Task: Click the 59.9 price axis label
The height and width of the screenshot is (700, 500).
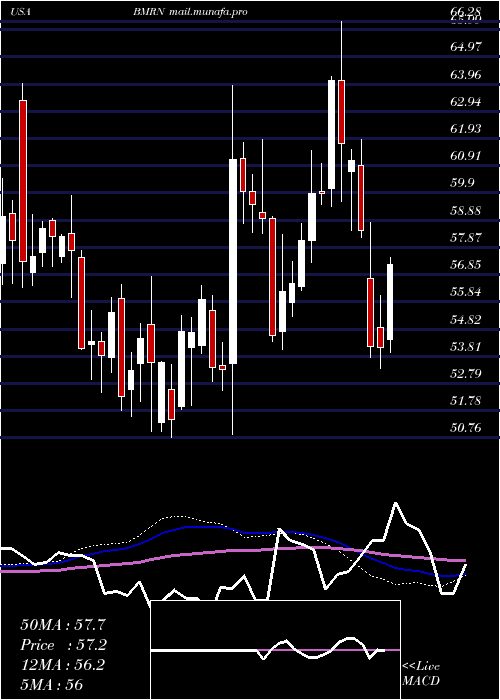Action: [x=463, y=183]
